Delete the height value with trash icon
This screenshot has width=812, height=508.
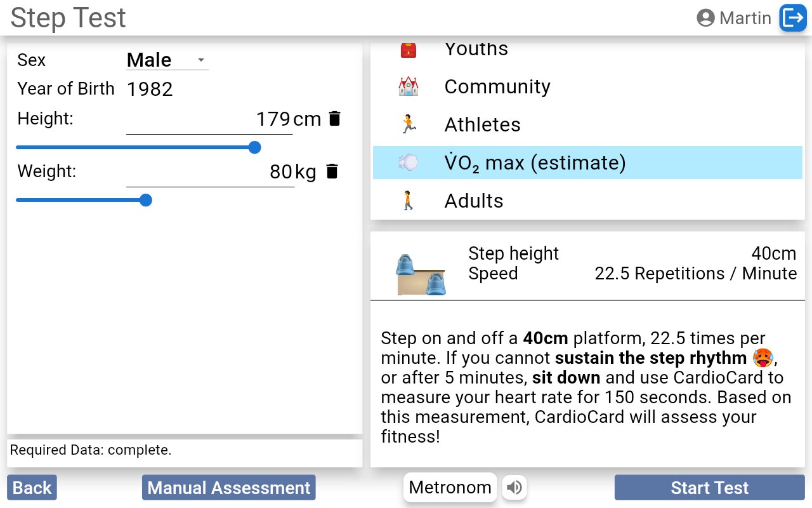pos(335,119)
